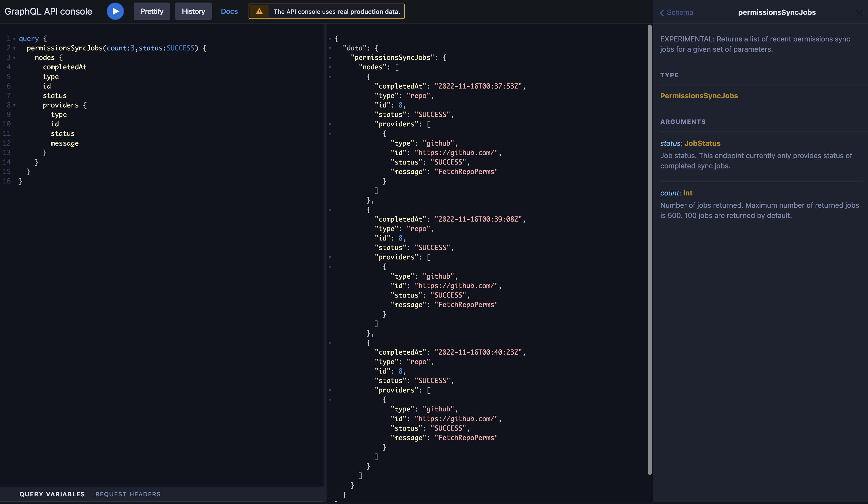Run the query with the play button
This screenshot has width=868, height=504.
click(115, 11)
